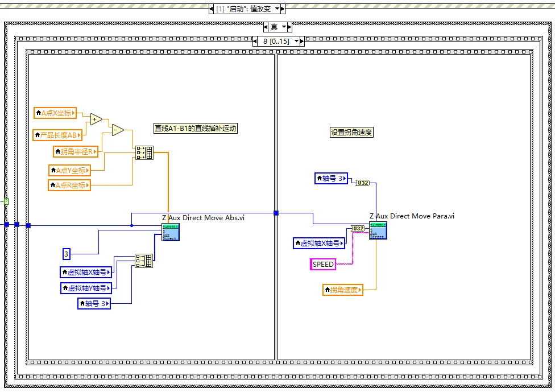This screenshot has height=392, width=555.
Task: Click the case selector terminal question mark
Action: pyautogui.click(x=6, y=201)
